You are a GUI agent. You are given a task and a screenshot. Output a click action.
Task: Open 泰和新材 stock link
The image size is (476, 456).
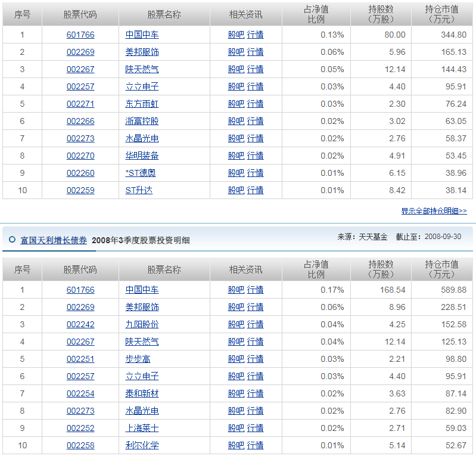pos(142,394)
